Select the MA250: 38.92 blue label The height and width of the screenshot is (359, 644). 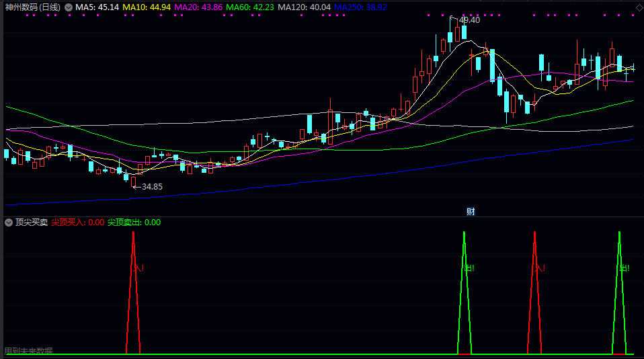[360, 7]
